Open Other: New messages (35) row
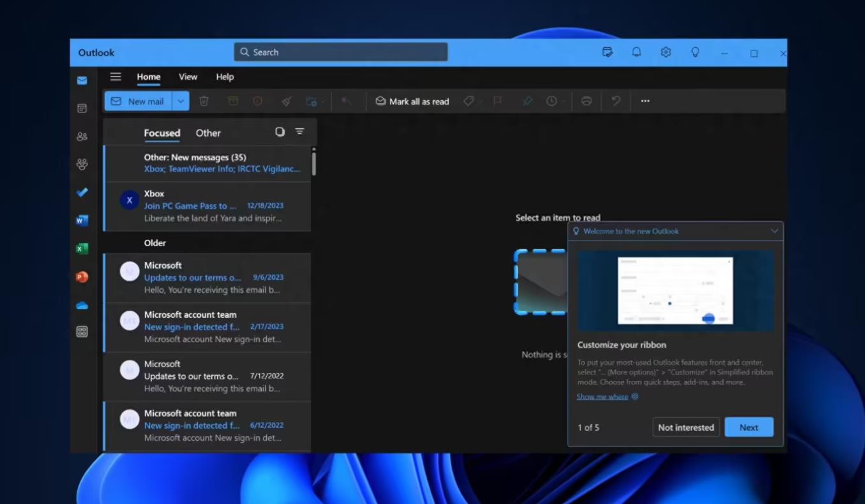Viewport: 865px width, 504px height. point(207,163)
